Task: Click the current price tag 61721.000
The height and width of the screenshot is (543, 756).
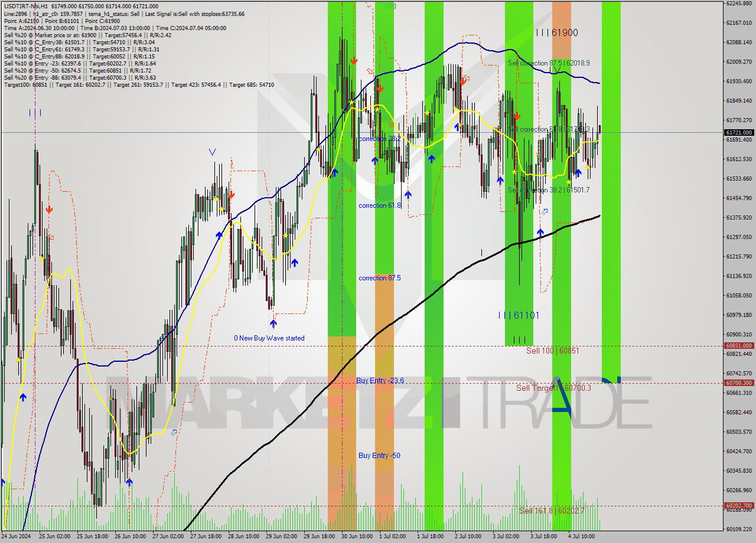Action: pyautogui.click(x=739, y=133)
